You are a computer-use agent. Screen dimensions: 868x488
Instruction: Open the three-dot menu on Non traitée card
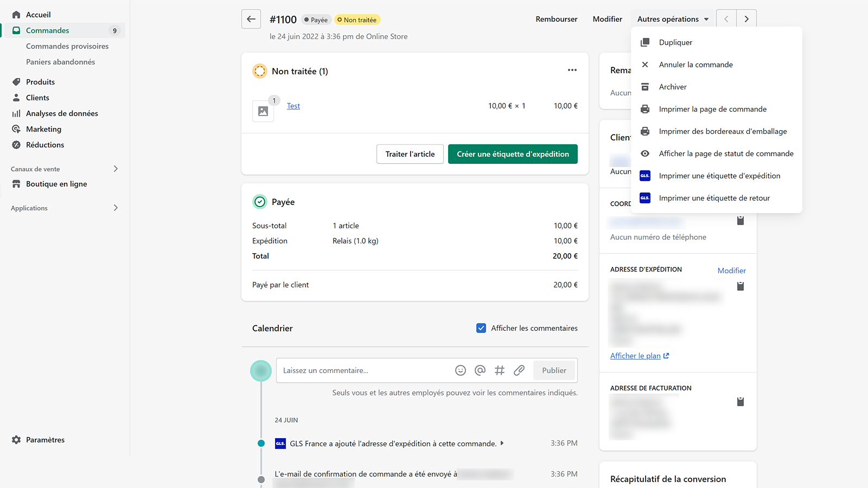(x=572, y=70)
